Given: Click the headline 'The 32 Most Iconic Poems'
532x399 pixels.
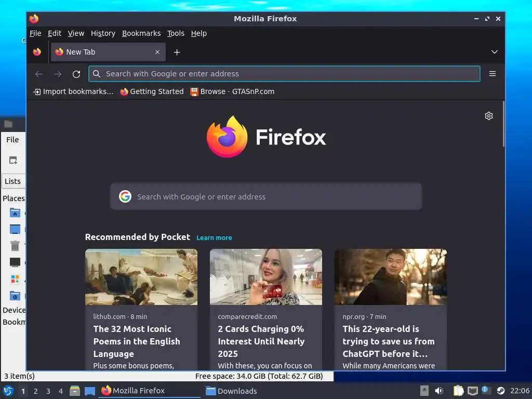Looking at the screenshot, I should (137, 341).
